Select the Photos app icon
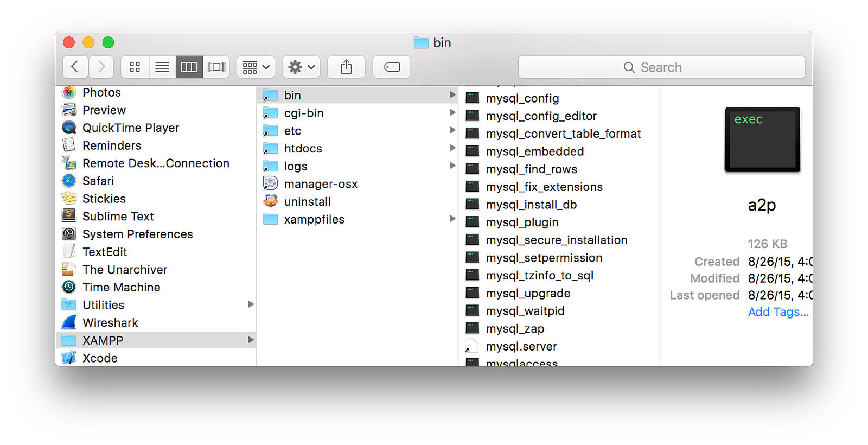This screenshot has width=868, height=445. tap(69, 92)
